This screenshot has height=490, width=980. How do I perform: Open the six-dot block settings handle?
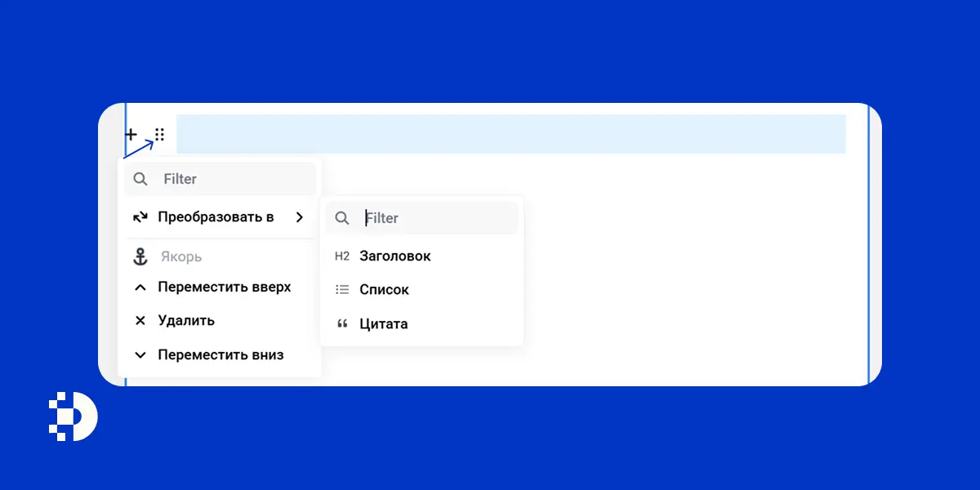click(159, 135)
